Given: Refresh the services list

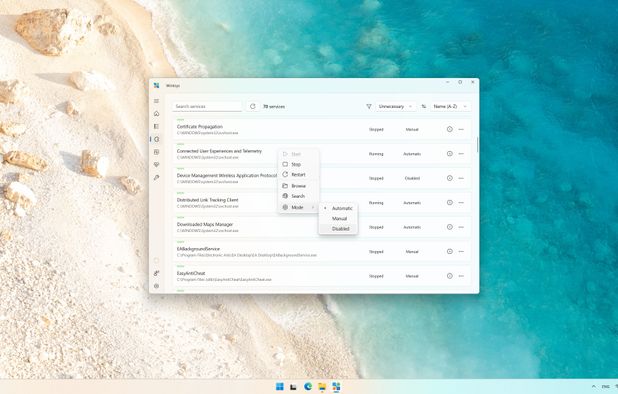Looking at the screenshot, I should tap(253, 106).
